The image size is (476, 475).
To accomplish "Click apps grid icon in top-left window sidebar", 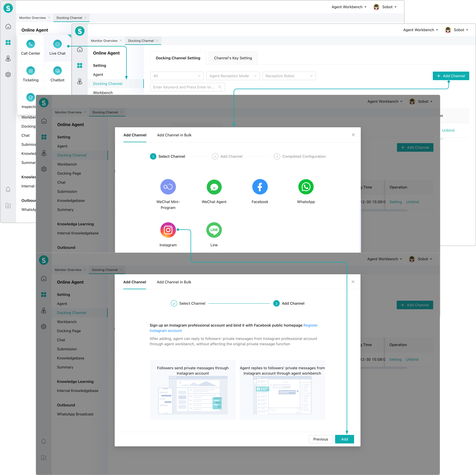I will [x=8, y=42].
